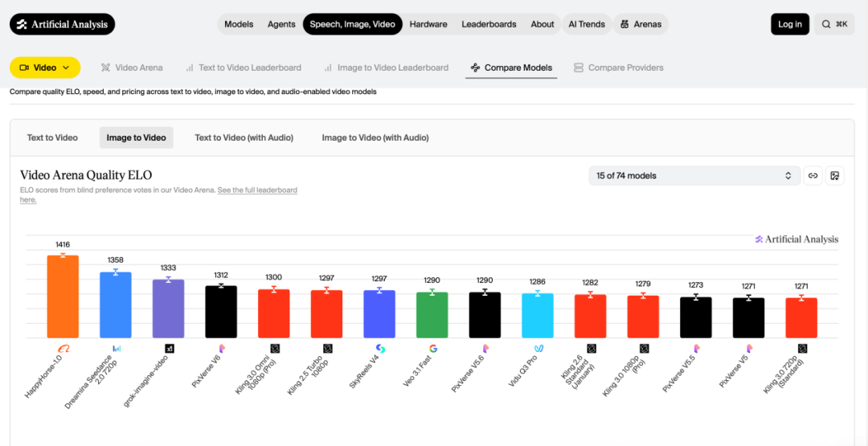Viewport: 868px width, 446px height.
Task: Switch to Text to Video (with Audio)
Action: [x=244, y=137]
